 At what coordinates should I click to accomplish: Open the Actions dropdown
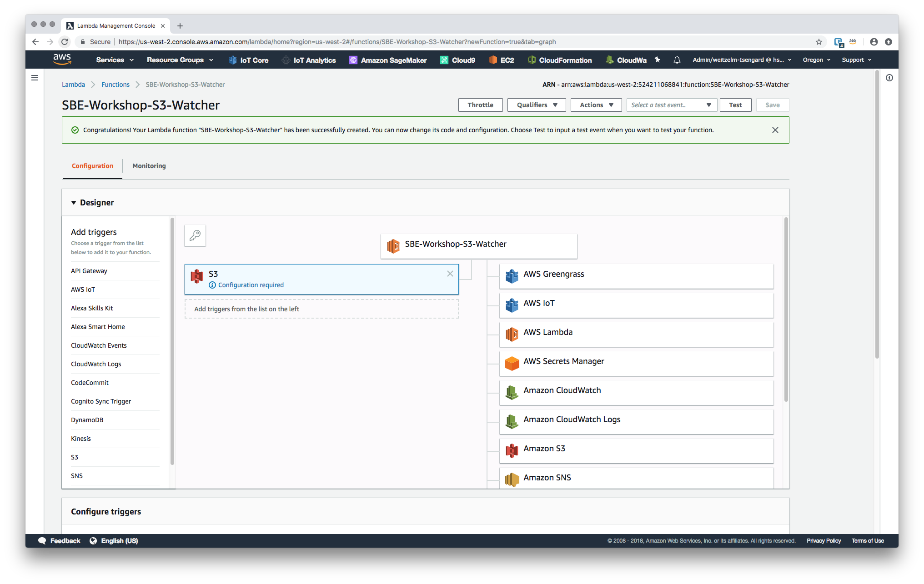(597, 105)
